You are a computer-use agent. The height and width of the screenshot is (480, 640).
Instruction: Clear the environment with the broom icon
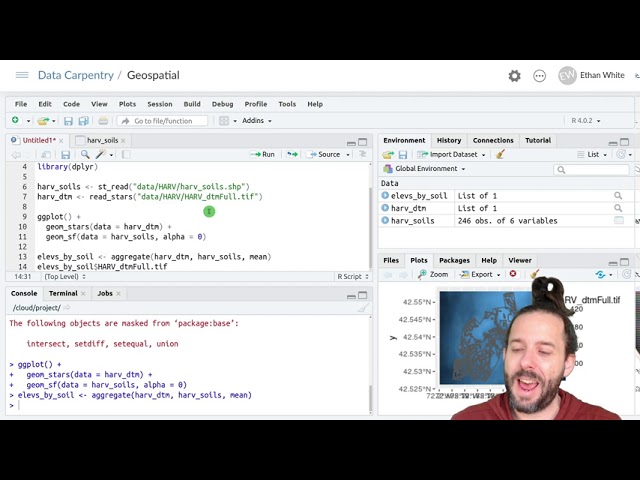[x=500, y=155]
